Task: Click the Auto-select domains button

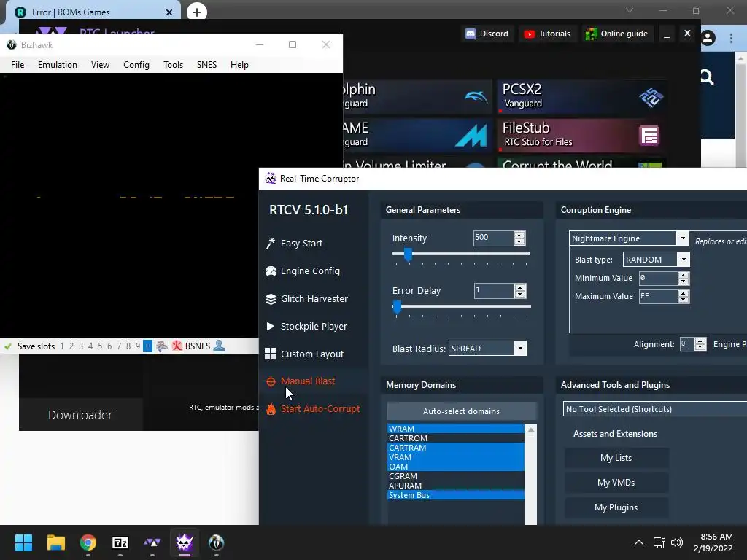Action: point(462,411)
